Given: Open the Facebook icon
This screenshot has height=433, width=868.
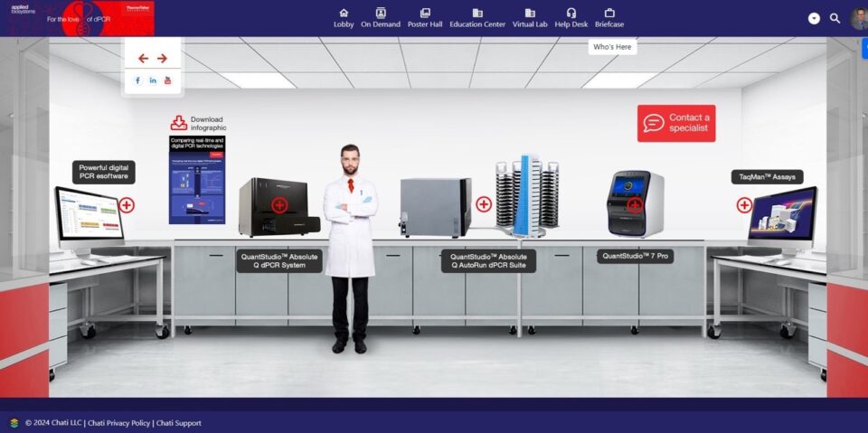Looking at the screenshot, I should 137,80.
